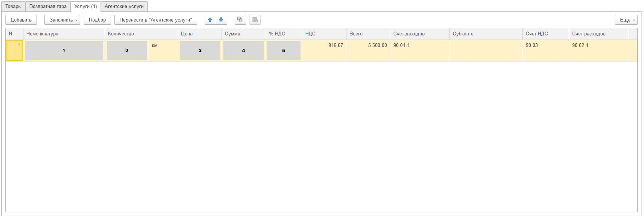Click the paste rows icon
This screenshot has width=644, height=219.
[255, 20]
